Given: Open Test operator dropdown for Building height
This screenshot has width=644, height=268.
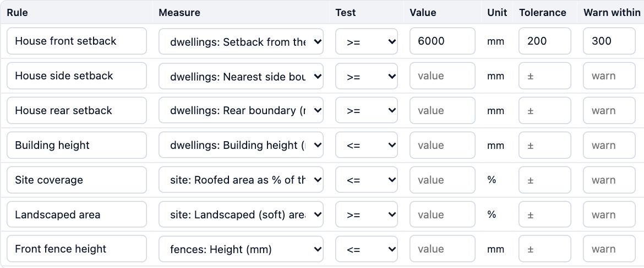Looking at the screenshot, I should pos(367,146).
